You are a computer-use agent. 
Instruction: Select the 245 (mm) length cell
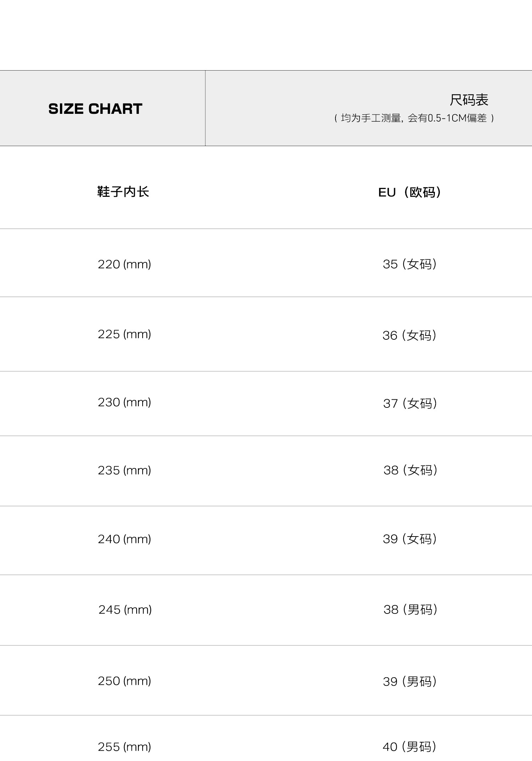[125, 610]
